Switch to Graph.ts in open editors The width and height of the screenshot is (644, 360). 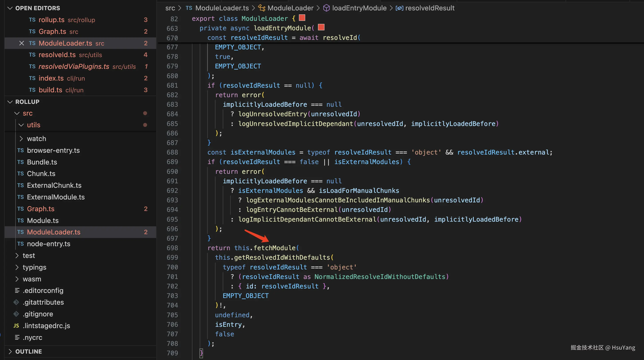coord(52,31)
